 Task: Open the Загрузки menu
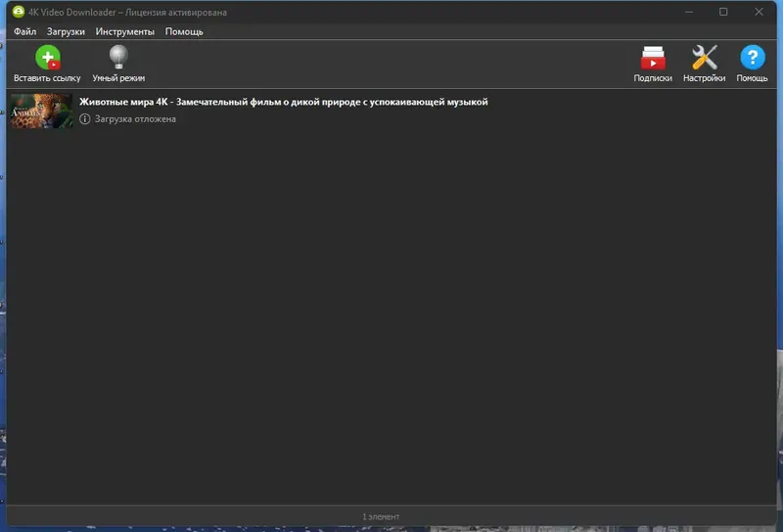(66, 31)
